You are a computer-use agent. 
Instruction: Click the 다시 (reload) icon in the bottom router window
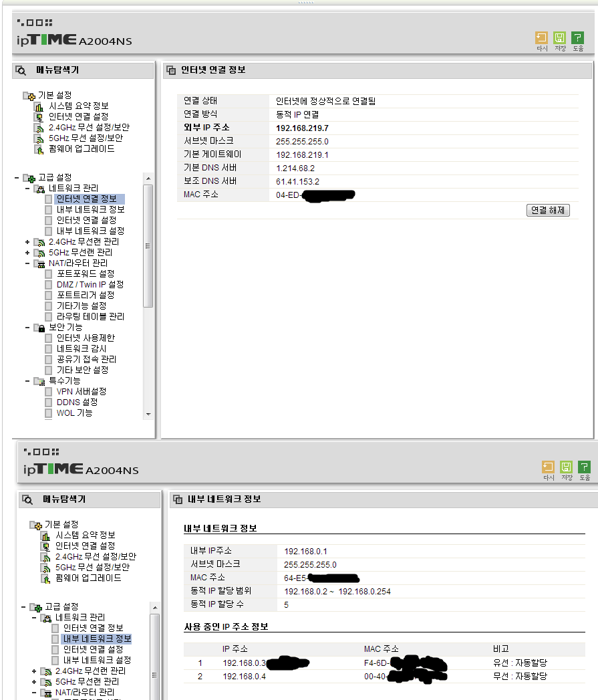548,467
